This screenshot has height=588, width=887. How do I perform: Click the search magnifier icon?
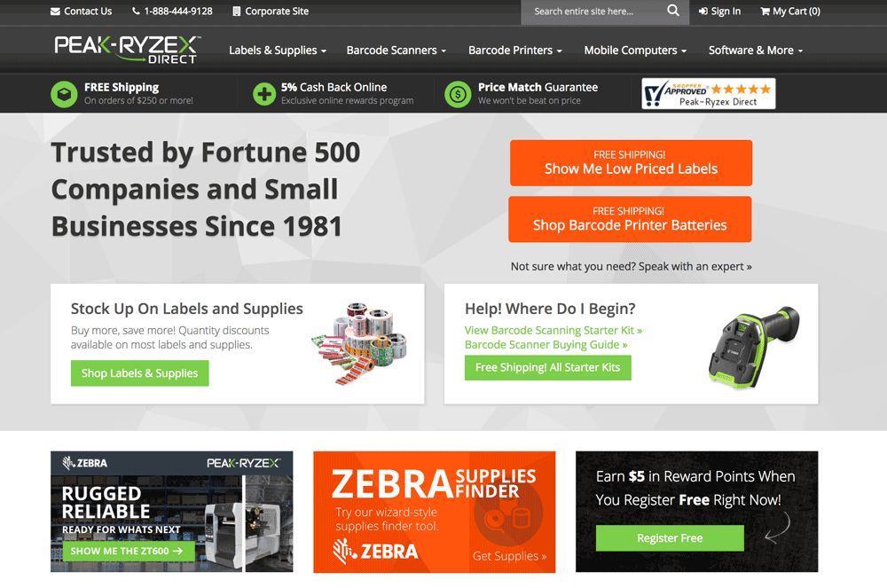pos(672,11)
